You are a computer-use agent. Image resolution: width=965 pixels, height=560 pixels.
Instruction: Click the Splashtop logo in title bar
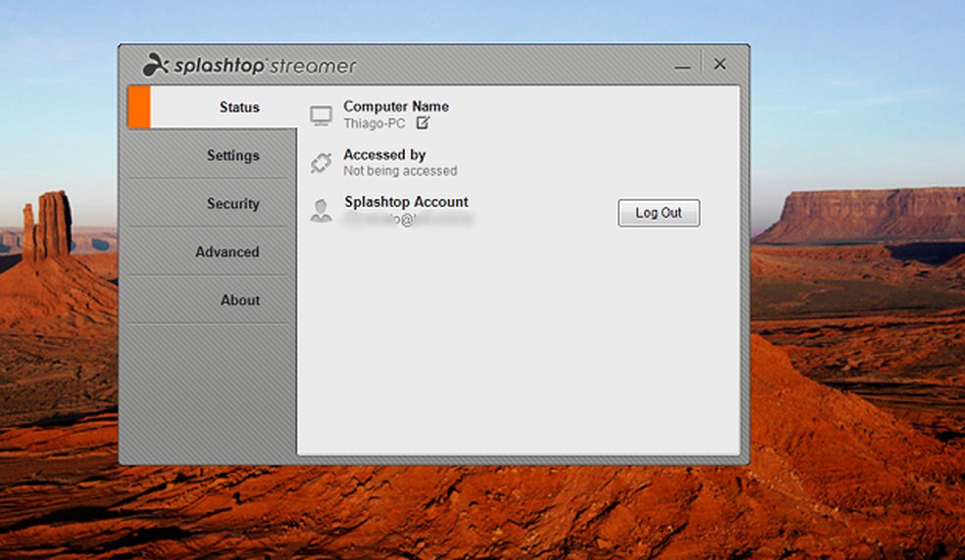[x=249, y=66]
